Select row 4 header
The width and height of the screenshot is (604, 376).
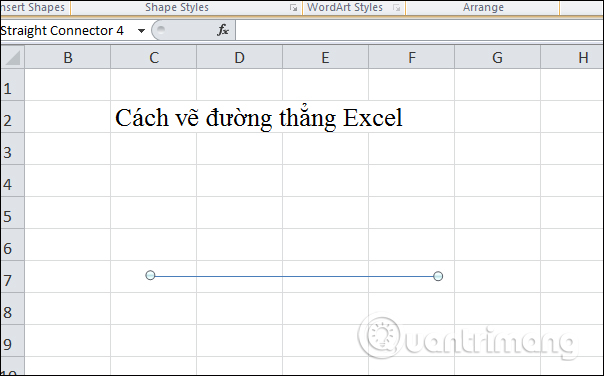(12, 181)
